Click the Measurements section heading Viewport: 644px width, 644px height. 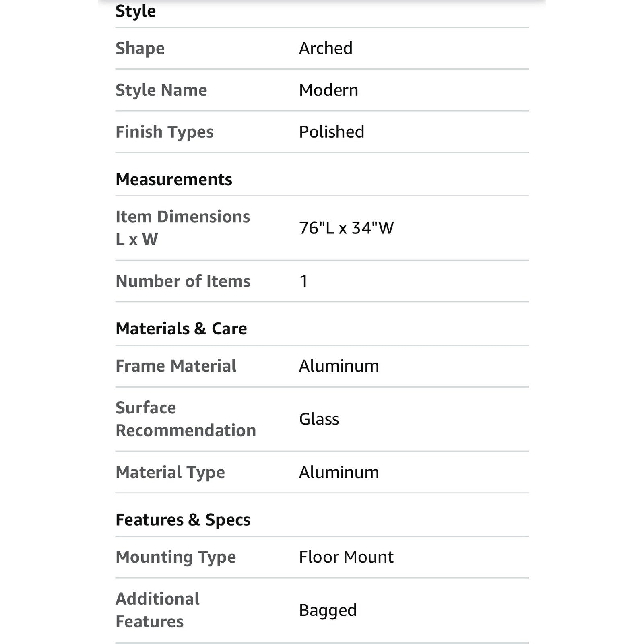[x=174, y=179]
